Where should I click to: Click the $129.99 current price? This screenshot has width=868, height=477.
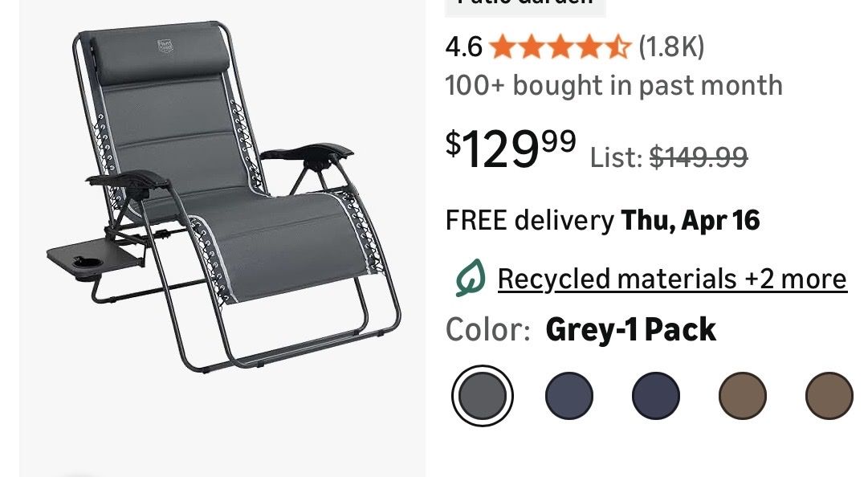pyautogui.click(x=511, y=149)
